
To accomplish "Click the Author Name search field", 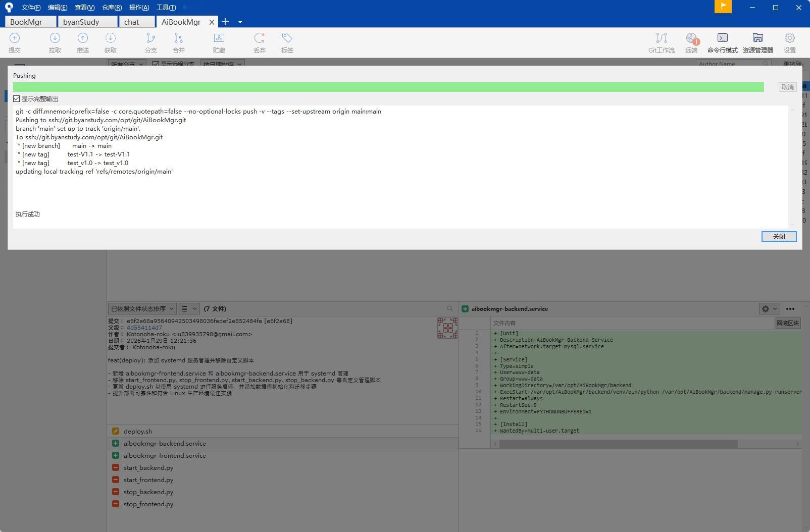I will point(734,64).
